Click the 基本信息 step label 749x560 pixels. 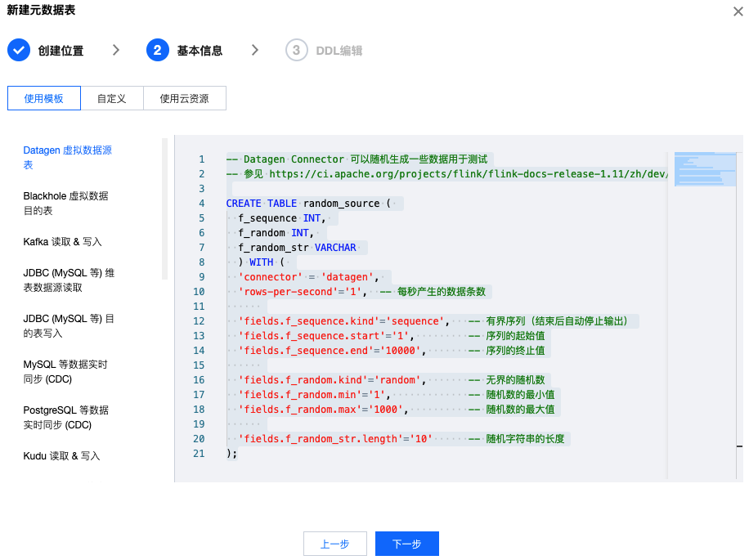coord(200,51)
